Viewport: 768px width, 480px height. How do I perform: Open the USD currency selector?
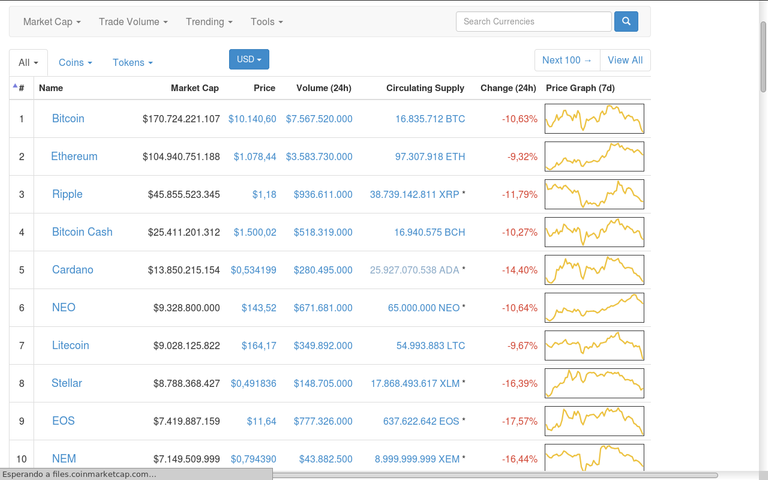pyautogui.click(x=249, y=59)
